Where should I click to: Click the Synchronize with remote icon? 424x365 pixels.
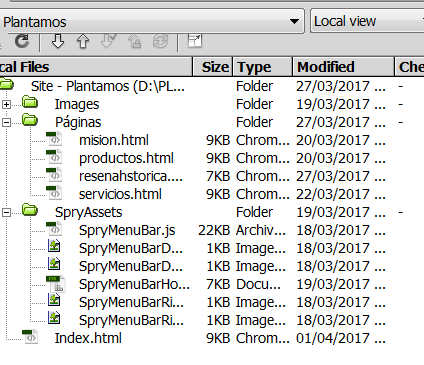click(x=160, y=42)
